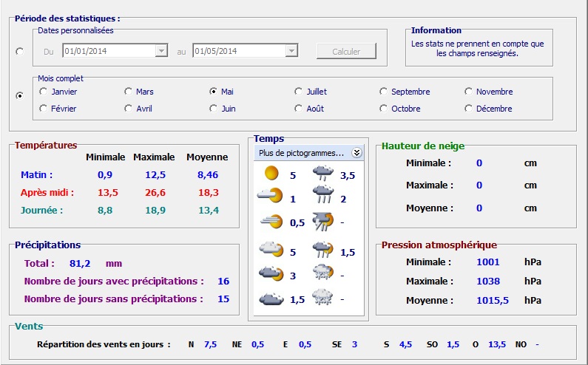Click the sun with small cloud pictogram
588x365 pixels.
pos(270,195)
